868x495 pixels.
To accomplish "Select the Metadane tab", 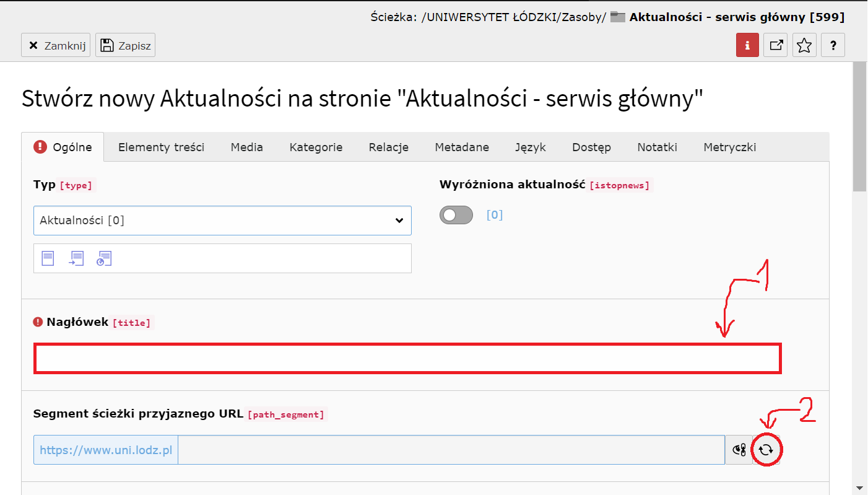I will [x=461, y=147].
